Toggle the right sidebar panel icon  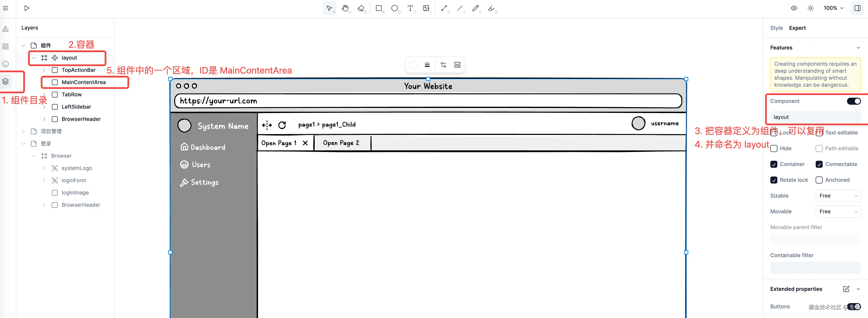[857, 8]
